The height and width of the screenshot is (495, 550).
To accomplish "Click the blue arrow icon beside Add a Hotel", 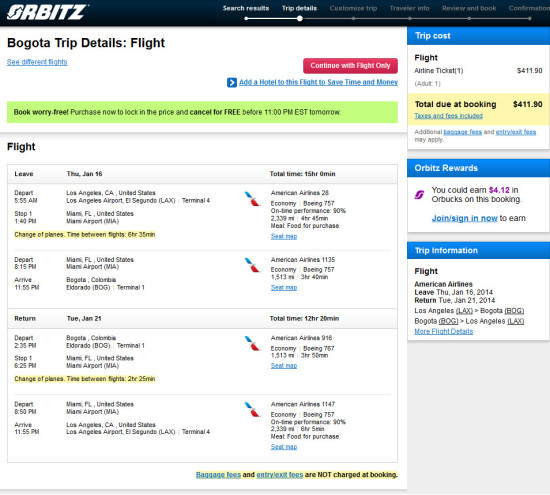I will pyautogui.click(x=232, y=82).
